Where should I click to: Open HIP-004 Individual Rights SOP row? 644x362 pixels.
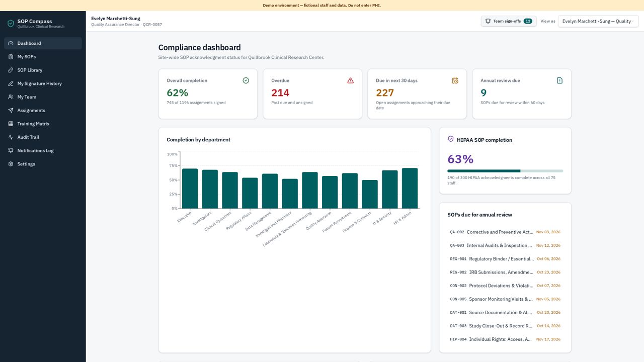point(505,339)
